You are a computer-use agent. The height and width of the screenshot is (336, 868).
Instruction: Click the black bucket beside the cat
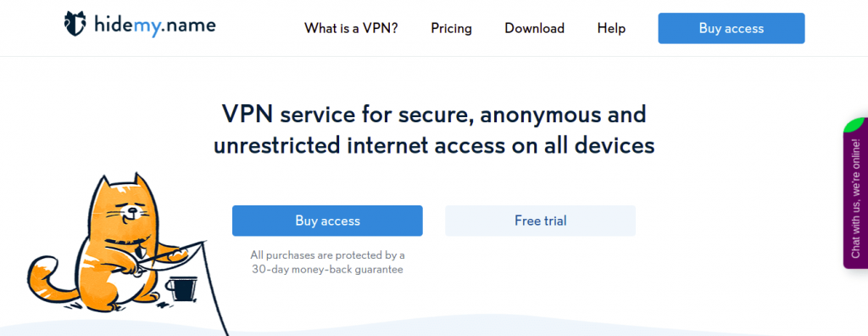click(x=182, y=288)
